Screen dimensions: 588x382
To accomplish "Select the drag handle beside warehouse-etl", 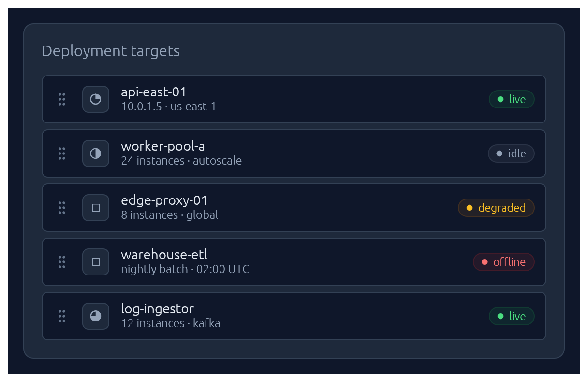I will coord(62,262).
